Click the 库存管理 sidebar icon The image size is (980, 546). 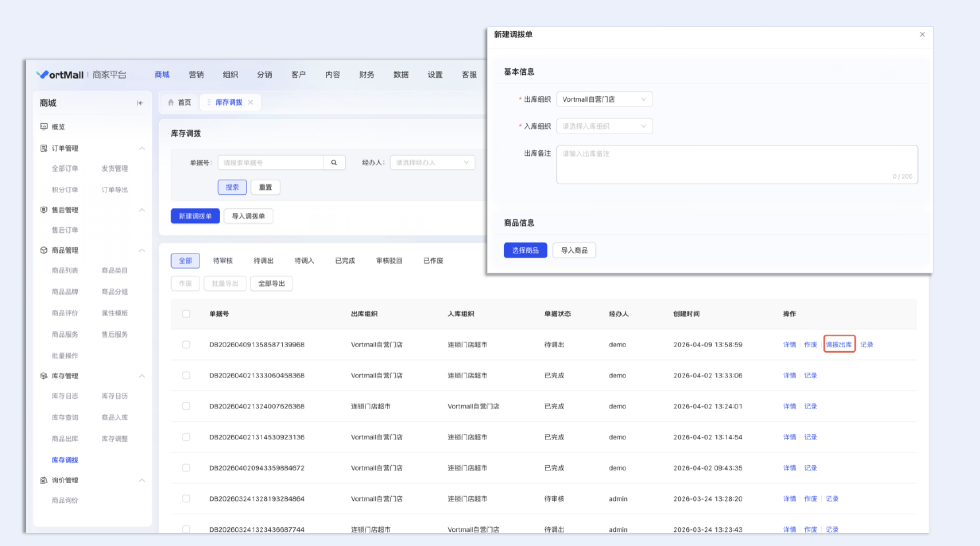pyautogui.click(x=44, y=376)
